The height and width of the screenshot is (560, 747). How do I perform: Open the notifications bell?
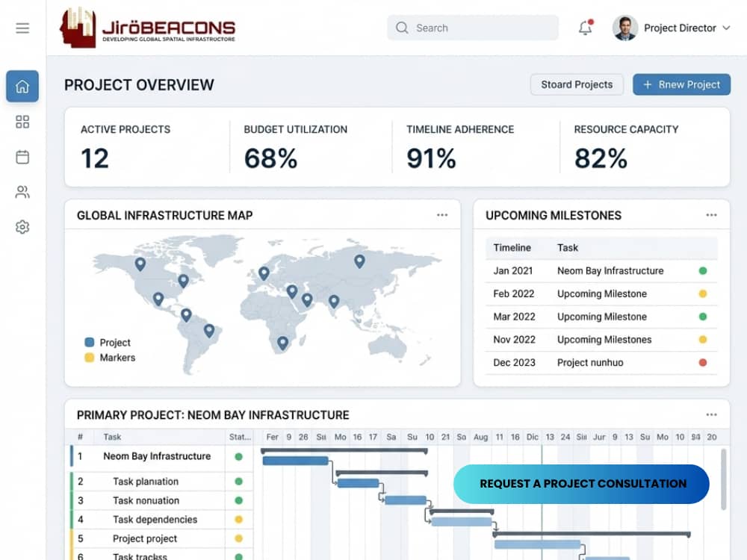tap(586, 28)
